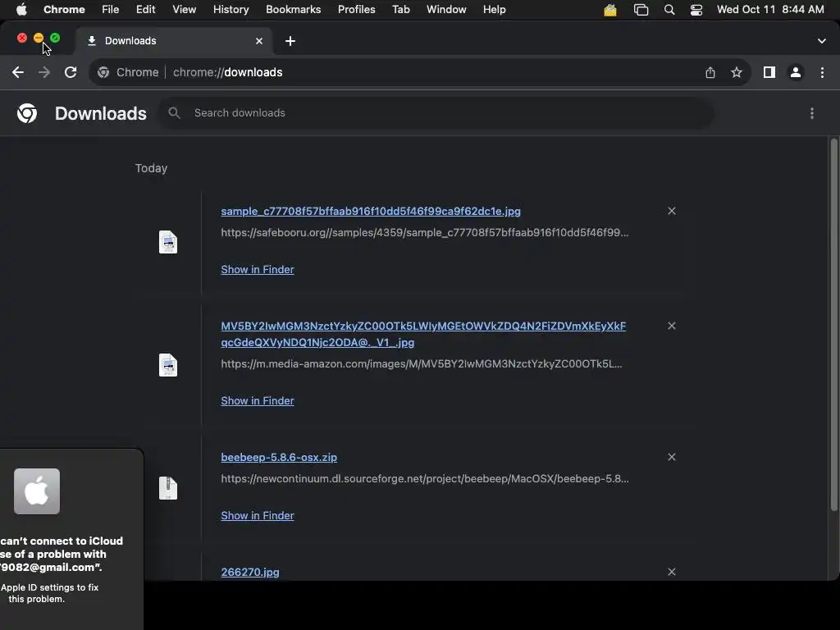The height and width of the screenshot is (630, 840).
Task: Bookmark this page with the star icon
Action: (x=737, y=72)
